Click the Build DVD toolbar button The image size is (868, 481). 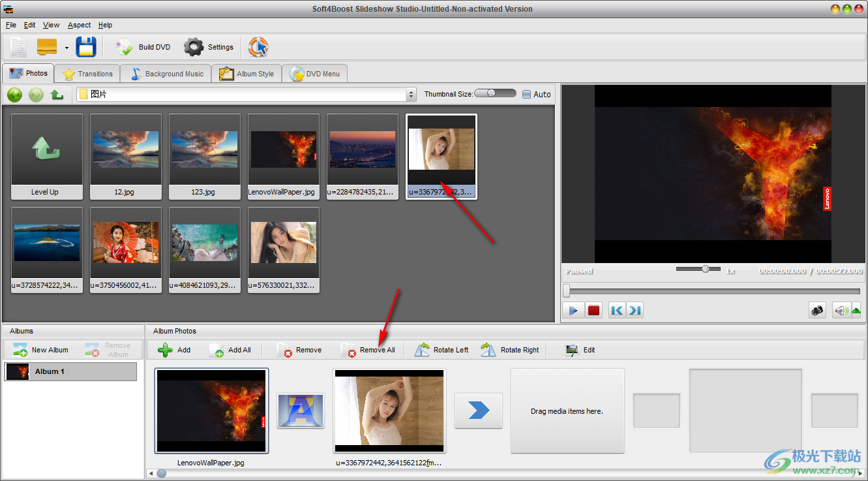[x=143, y=47]
